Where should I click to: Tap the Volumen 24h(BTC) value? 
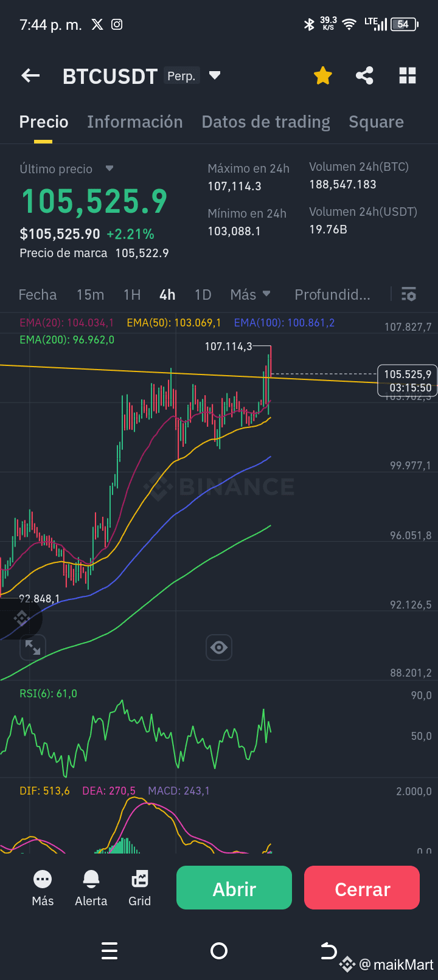click(342, 184)
